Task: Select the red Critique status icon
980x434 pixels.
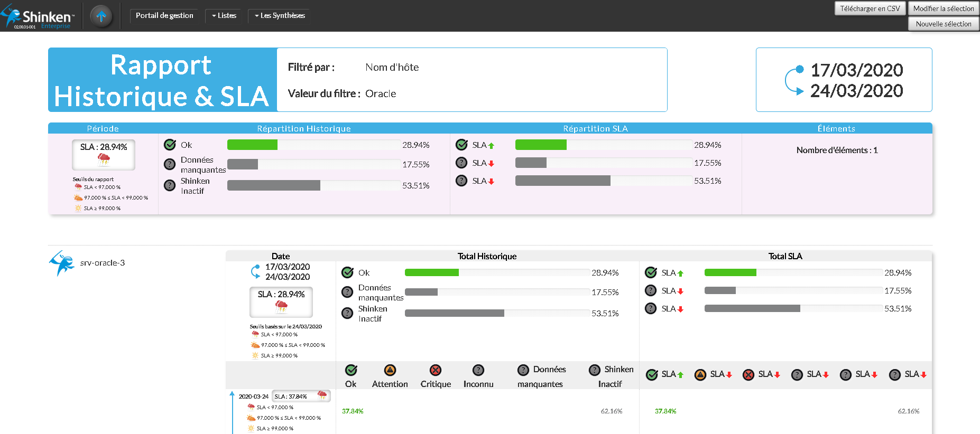Action: click(436, 370)
